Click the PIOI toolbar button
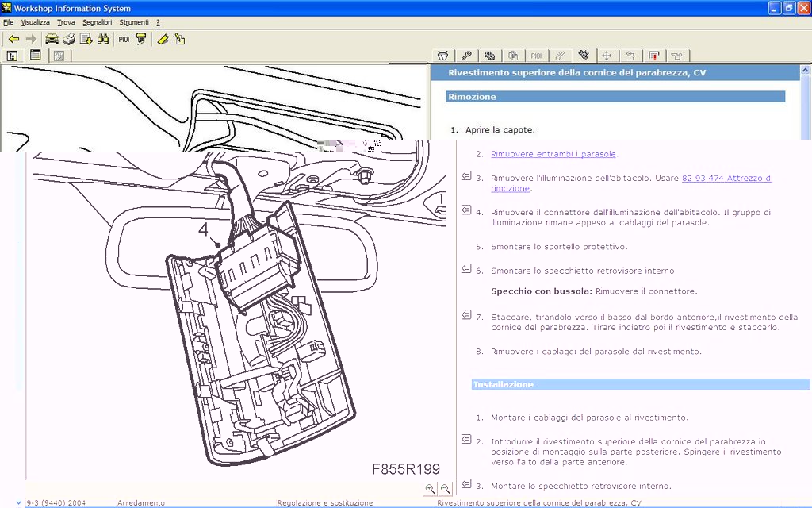Image resolution: width=812 pixels, height=508 pixels. [x=124, y=39]
